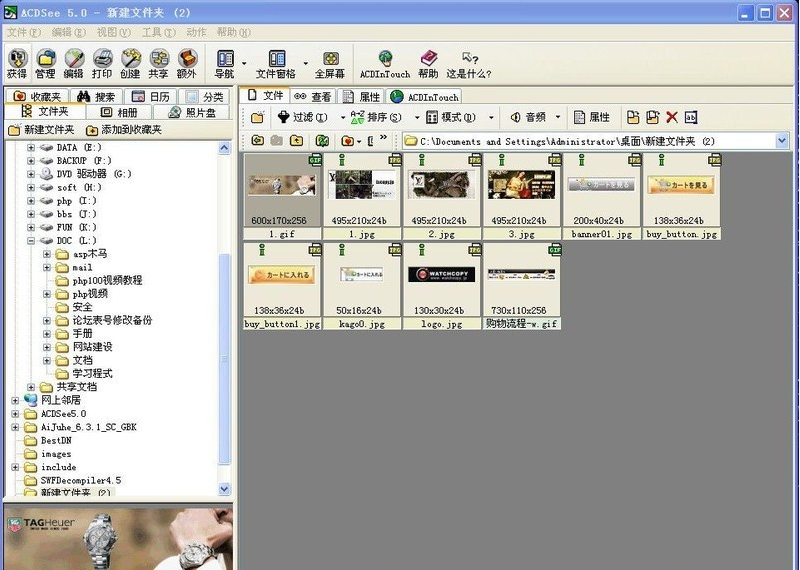Expand the asp木马 folder node
Image resolution: width=800 pixels, height=570 pixels.
(x=47, y=254)
